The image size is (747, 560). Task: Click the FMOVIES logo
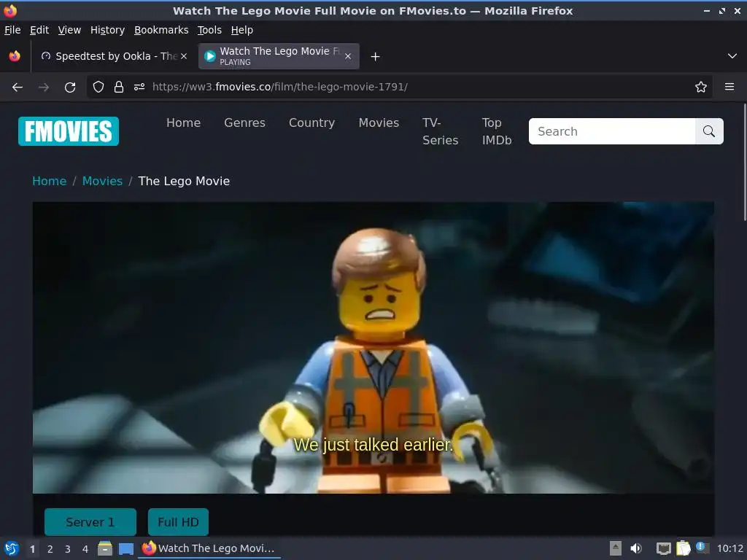click(x=69, y=131)
